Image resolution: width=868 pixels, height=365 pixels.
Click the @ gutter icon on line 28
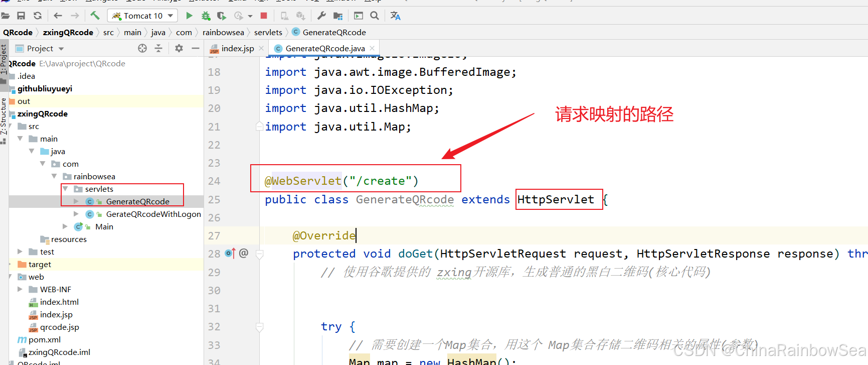244,253
